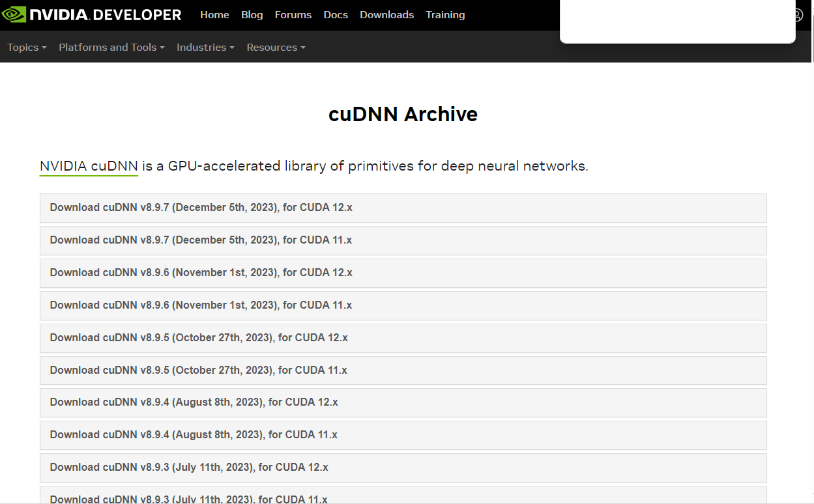Follow the NVIDIA cuDNN link
Viewport: 814px width, 504px height.
click(88, 165)
